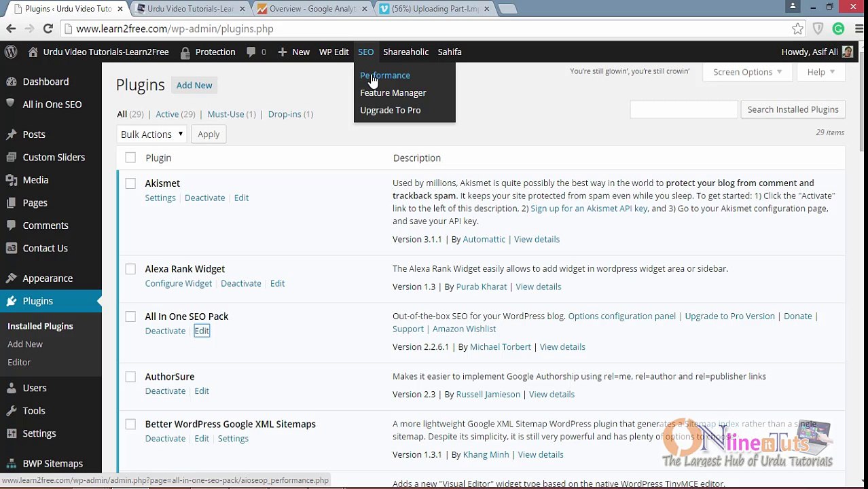Click the Plugins plug icon in sidebar
Image resolution: width=868 pixels, height=489 pixels.
[x=11, y=301]
